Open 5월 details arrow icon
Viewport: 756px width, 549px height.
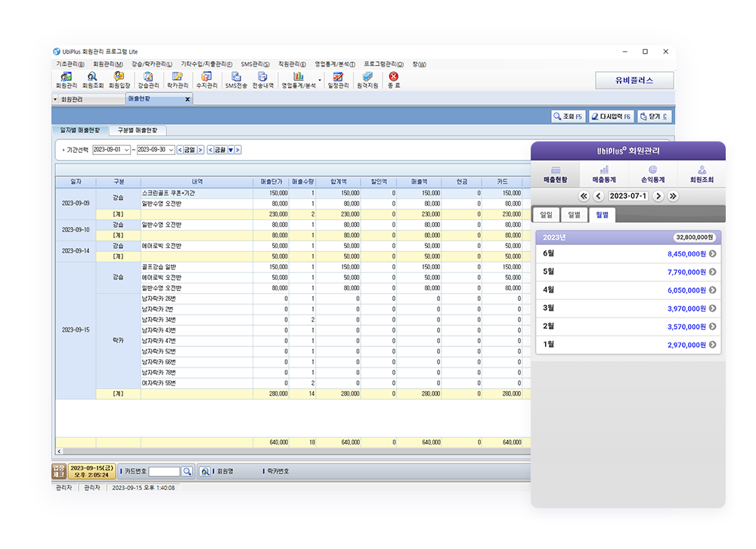713,272
